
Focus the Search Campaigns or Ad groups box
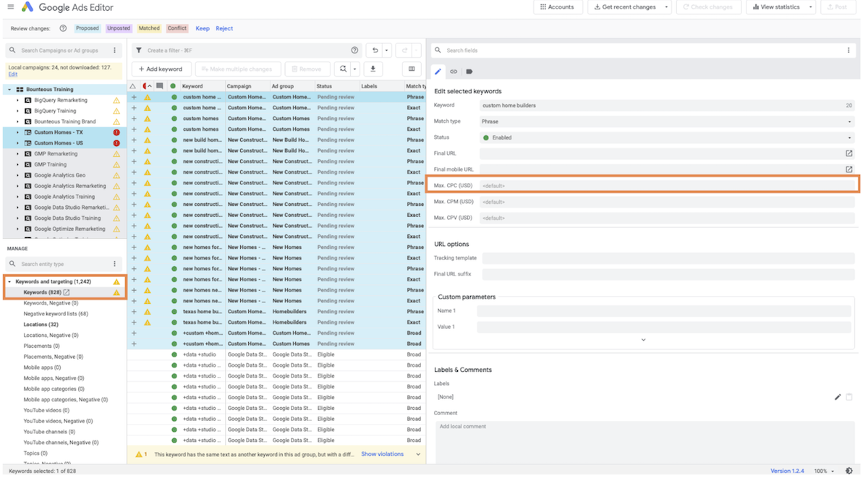(x=64, y=51)
